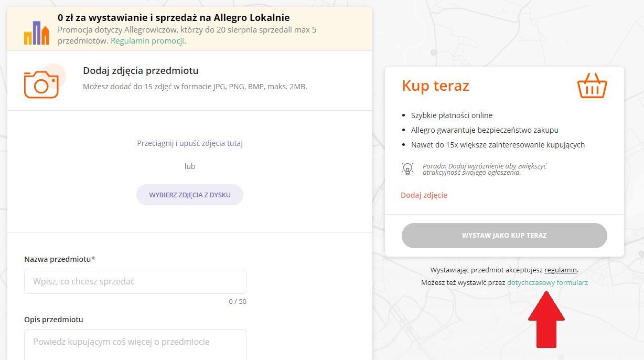Viewport: 644px width, 360px height.
Task: Click the 0 / 50 character counter
Action: click(x=237, y=302)
